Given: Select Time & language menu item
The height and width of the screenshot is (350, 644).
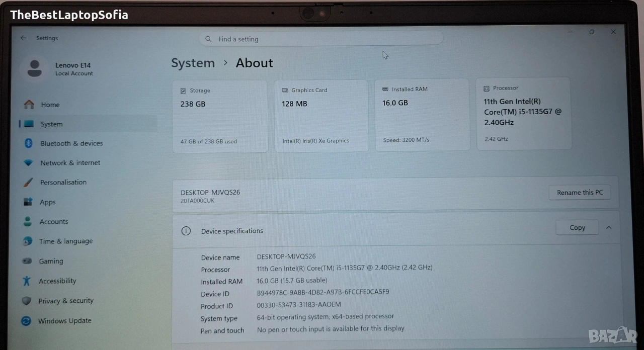Looking at the screenshot, I should coord(65,241).
